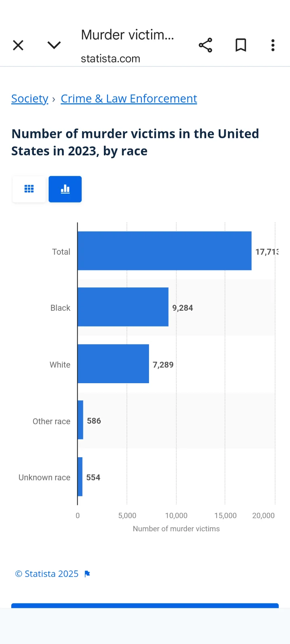Select the White victims bar
This screenshot has width=290, height=644.
(113, 364)
